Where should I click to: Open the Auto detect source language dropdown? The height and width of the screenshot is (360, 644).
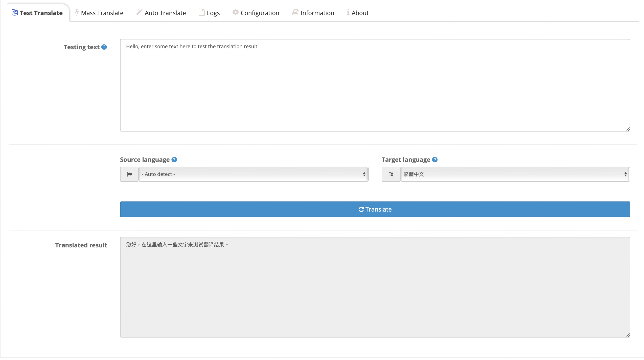253,174
